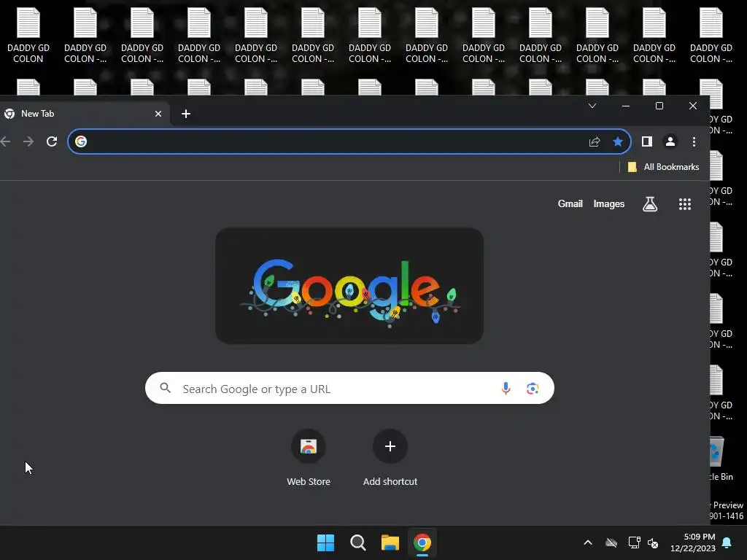Open the tab search chevron
The height and width of the screenshot is (560, 747).
pos(592,106)
